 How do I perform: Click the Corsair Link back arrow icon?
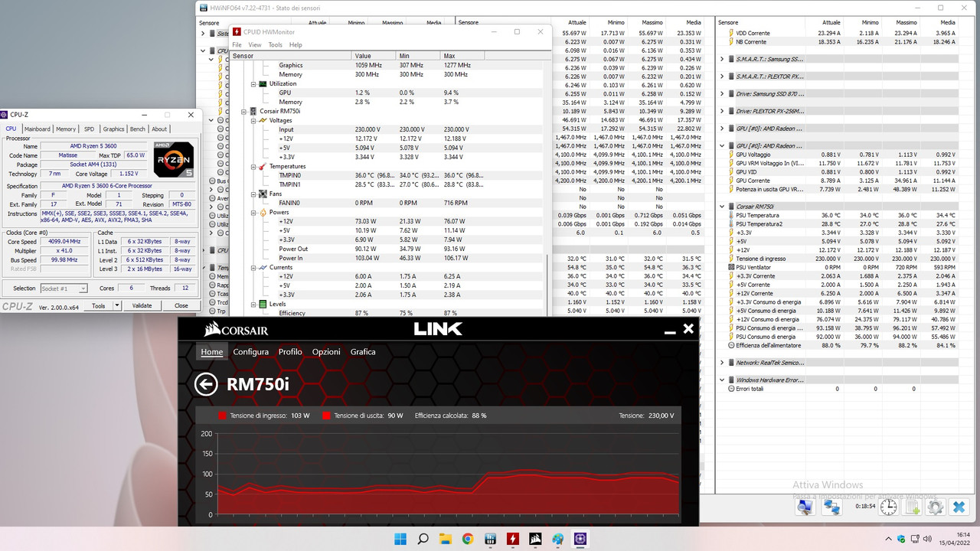(x=206, y=383)
